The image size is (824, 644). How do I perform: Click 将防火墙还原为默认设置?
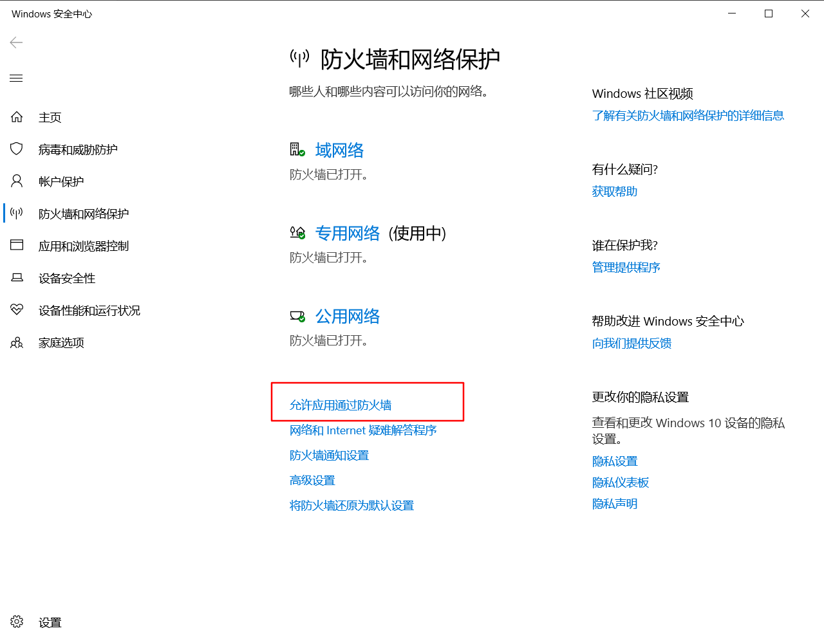coord(351,505)
